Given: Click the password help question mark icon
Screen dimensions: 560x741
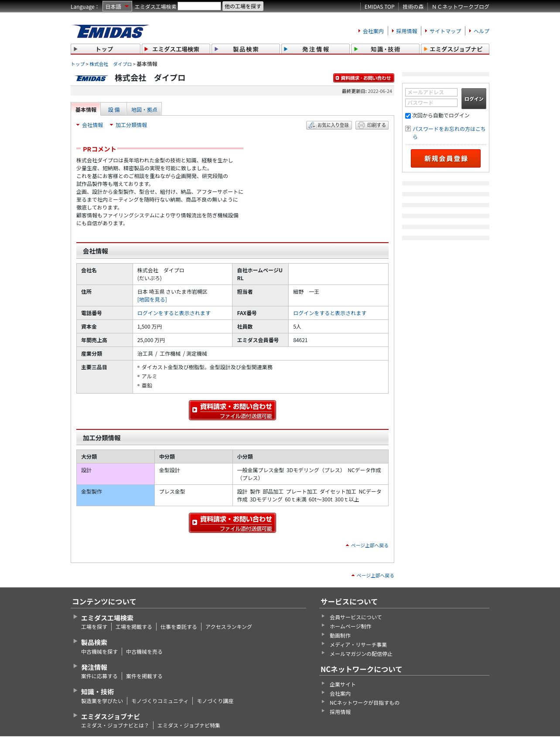Looking at the screenshot, I should tap(408, 129).
